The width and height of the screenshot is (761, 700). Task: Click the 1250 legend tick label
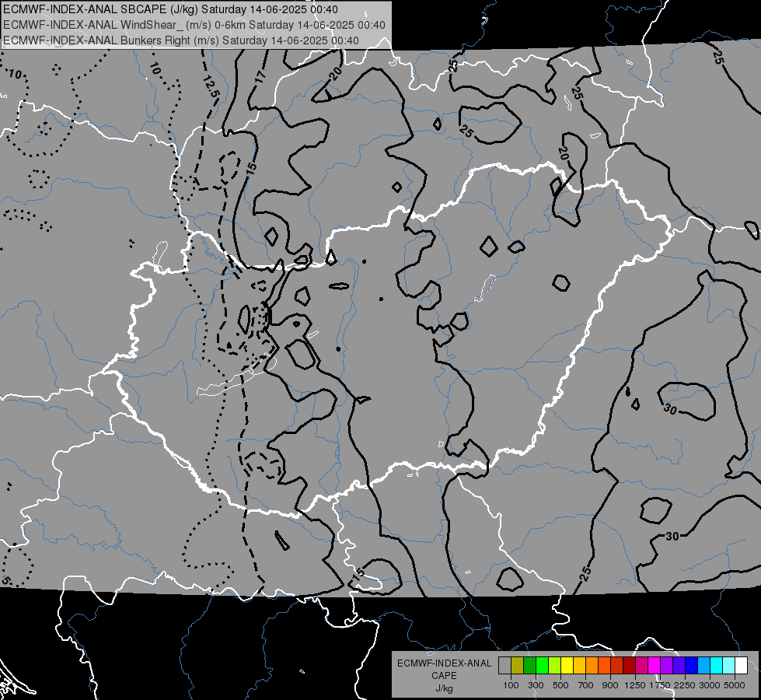[x=635, y=685]
